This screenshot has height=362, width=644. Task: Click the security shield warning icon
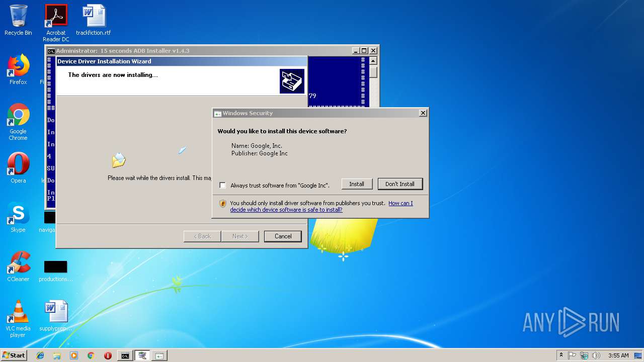click(x=223, y=204)
